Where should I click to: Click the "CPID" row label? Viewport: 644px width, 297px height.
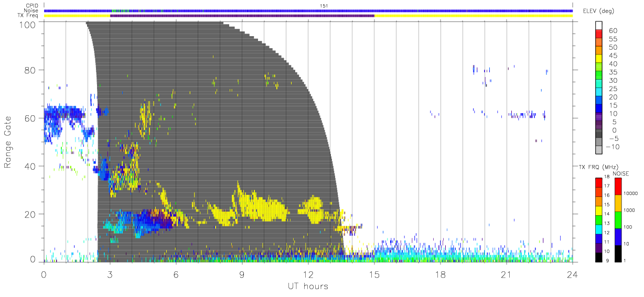click(31, 6)
